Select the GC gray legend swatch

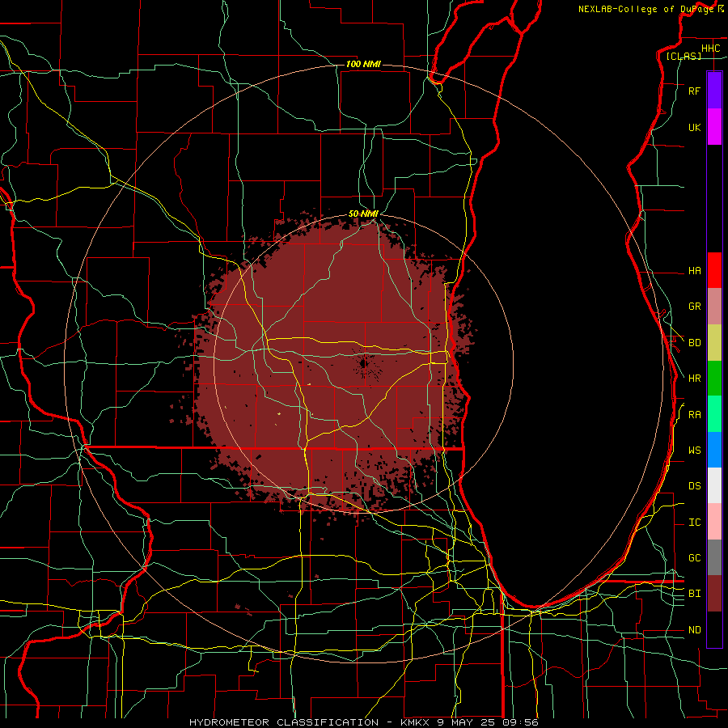tap(714, 557)
